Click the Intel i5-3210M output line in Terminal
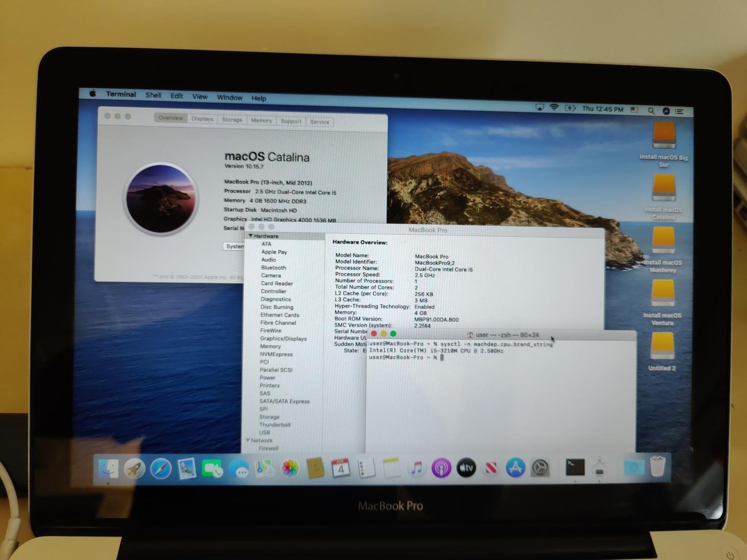Screen dimensions: 747x560 436,351
